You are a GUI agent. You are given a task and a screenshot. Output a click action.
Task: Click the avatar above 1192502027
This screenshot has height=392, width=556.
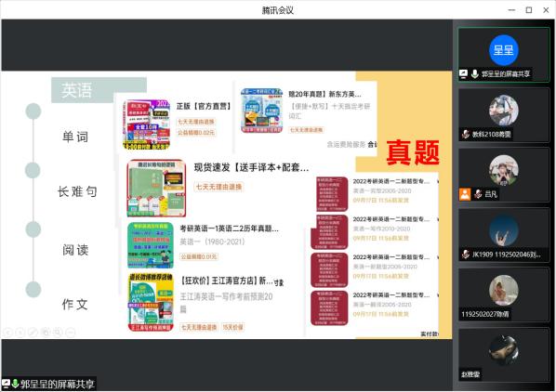tap(504, 290)
